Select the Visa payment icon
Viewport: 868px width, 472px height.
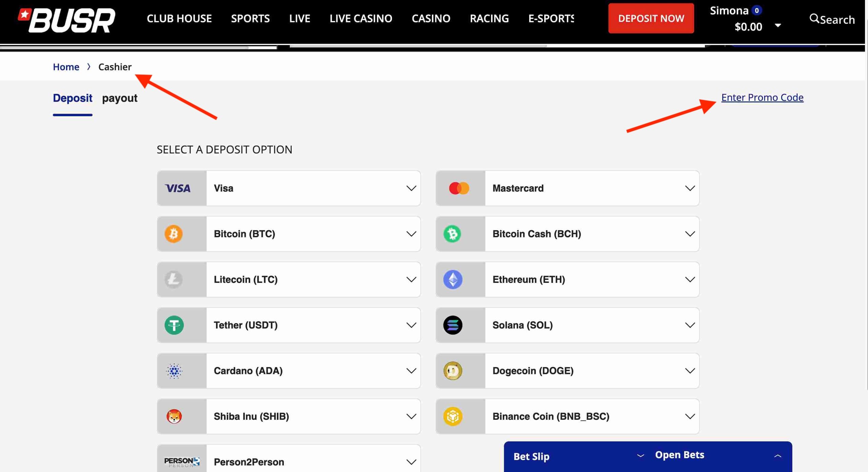coord(178,188)
